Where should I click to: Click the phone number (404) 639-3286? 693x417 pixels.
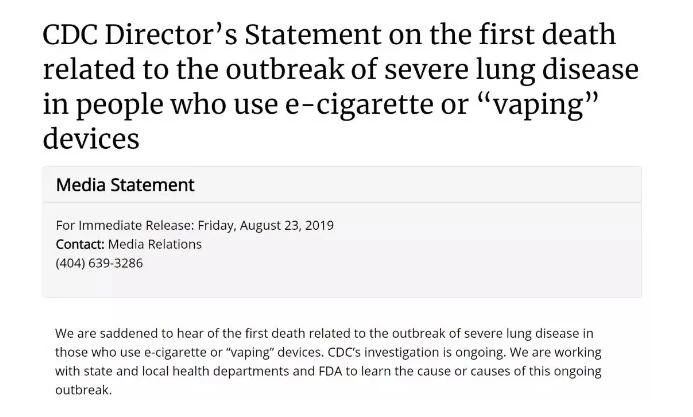99,263
